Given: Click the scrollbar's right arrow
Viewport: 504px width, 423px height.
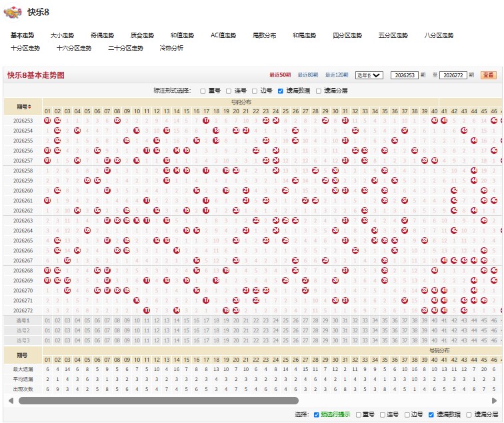Looking at the screenshot, I should [x=495, y=400].
